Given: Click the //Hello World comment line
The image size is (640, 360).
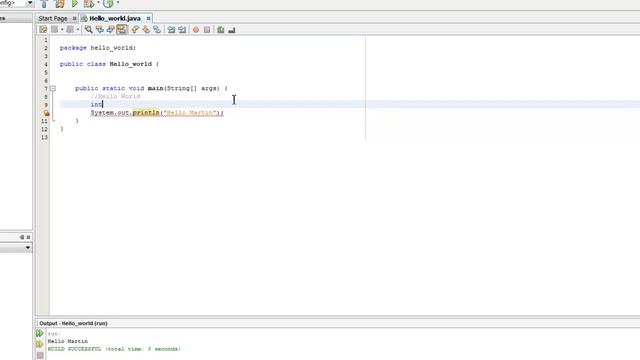Looking at the screenshot, I should coord(116,96).
